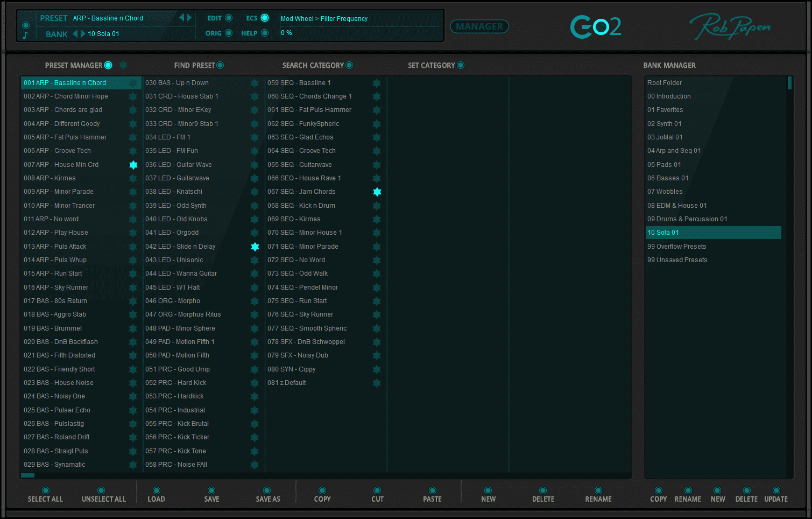Toggle the round power button beside PRESET

[25, 25]
